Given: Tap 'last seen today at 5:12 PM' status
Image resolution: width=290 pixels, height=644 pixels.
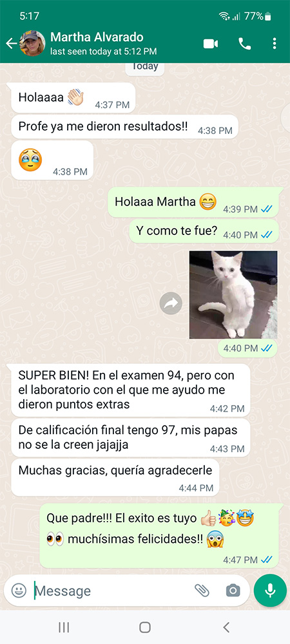Looking at the screenshot, I should point(104,52).
